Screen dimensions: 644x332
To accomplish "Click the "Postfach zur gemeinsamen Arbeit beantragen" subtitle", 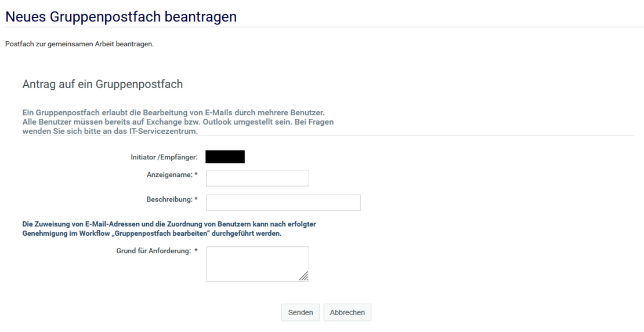I will coord(79,45).
